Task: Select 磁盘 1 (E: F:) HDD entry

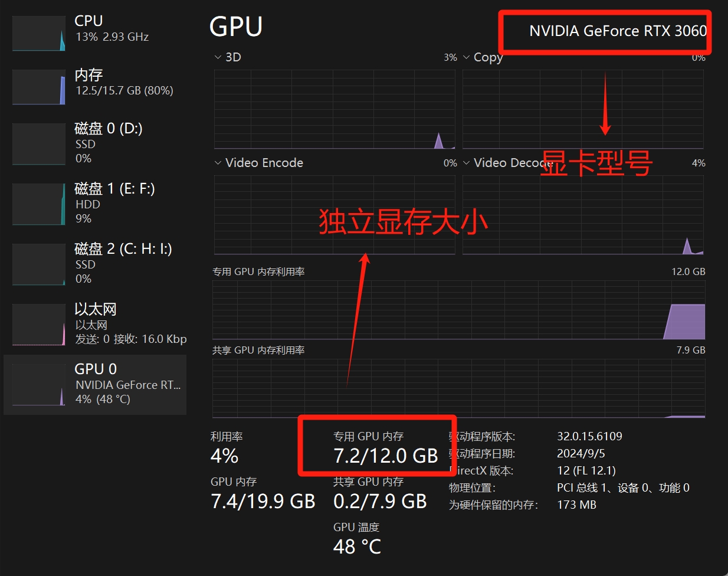Action: tap(114, 203)
